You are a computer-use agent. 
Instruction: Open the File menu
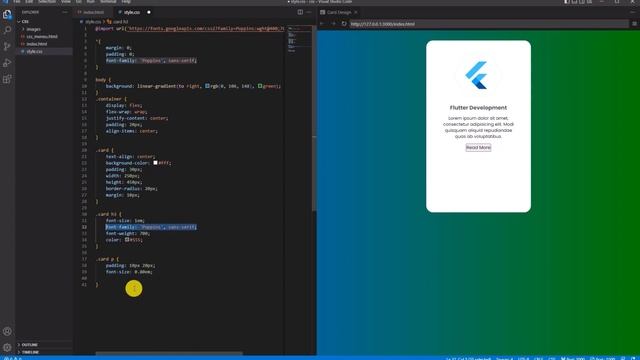click(x=16, y=2)
